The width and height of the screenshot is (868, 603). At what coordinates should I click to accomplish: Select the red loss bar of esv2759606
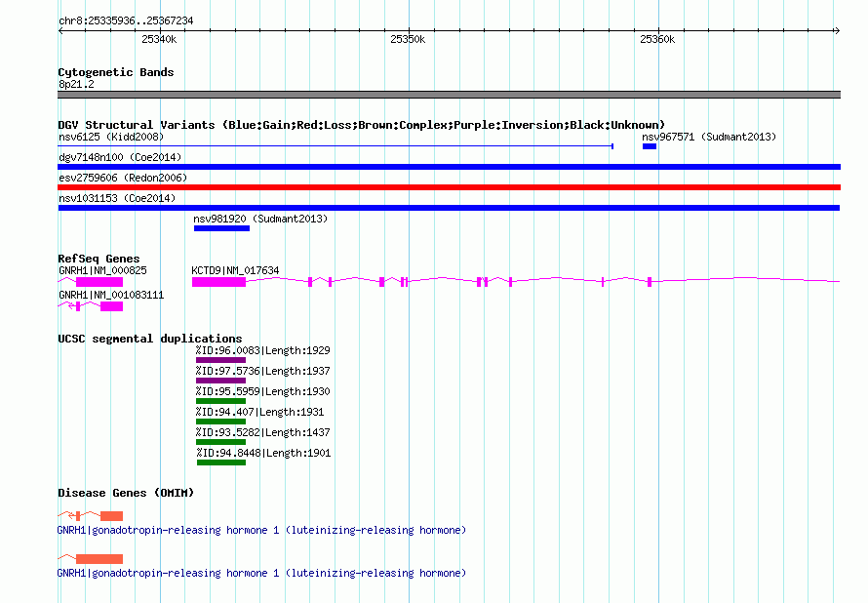point(449,187)
